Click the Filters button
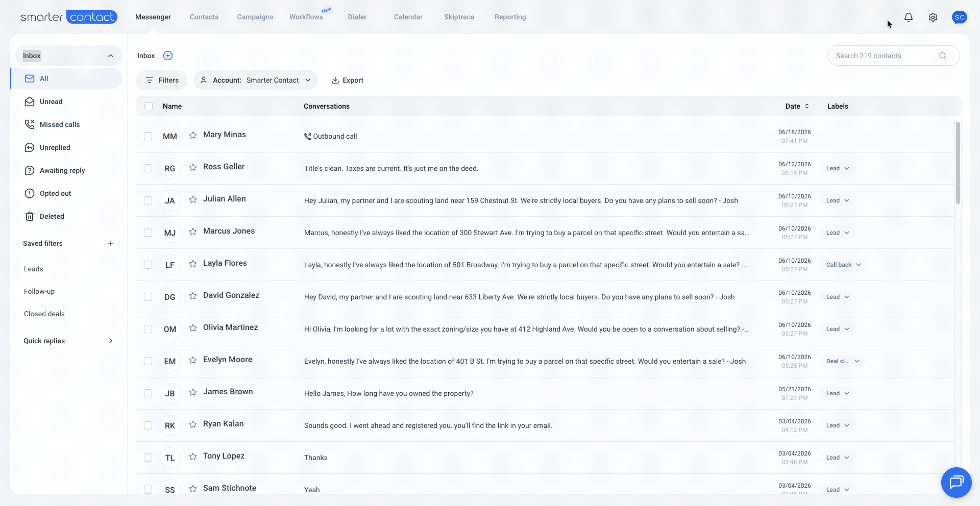The height and width of the screenshot is (506, 980). pos(162,80)
